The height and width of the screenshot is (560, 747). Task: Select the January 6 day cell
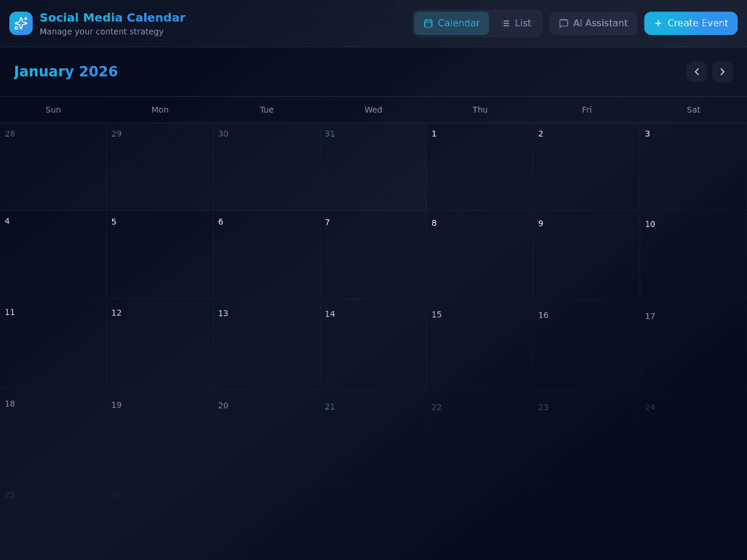coord(267,255)
